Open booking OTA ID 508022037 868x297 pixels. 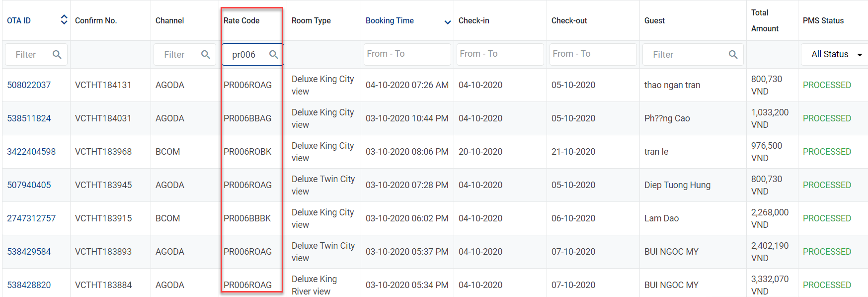point(29,85)
